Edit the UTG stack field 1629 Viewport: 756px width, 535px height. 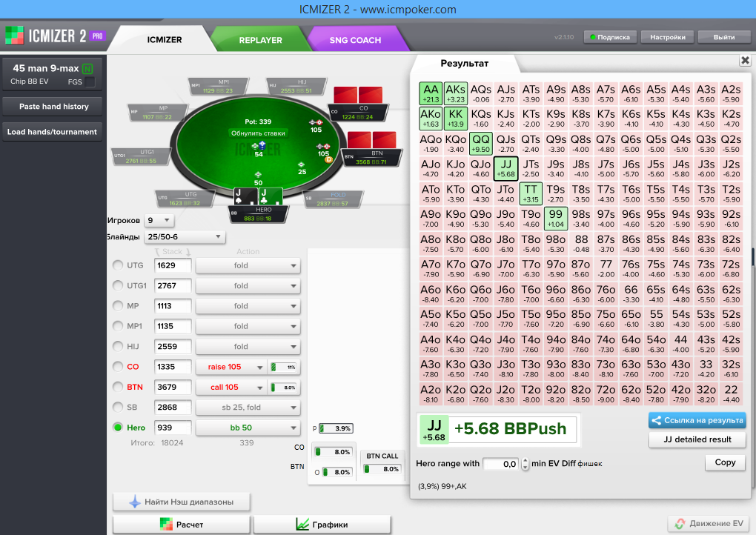pyautogui.click(x=173, y=265)
